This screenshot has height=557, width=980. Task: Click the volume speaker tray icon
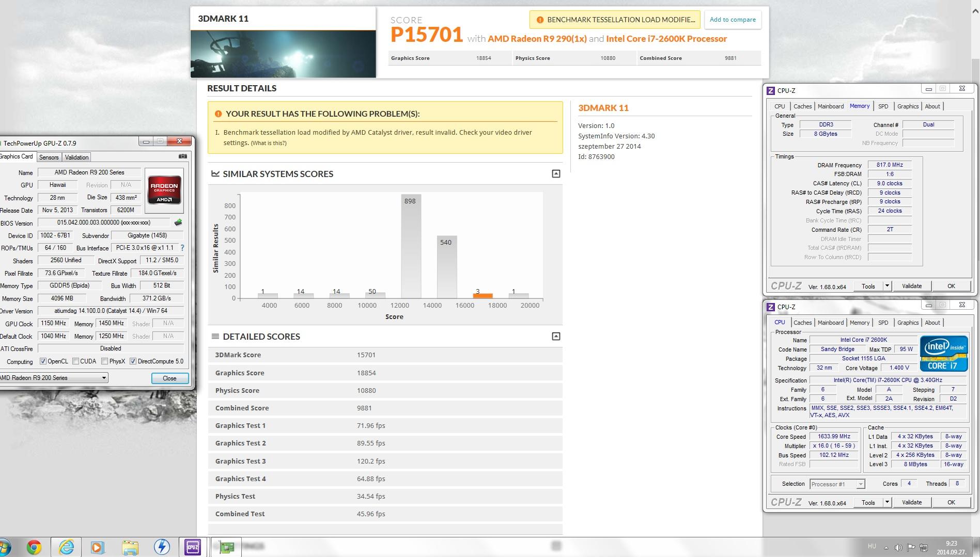[x=898, y=548]
